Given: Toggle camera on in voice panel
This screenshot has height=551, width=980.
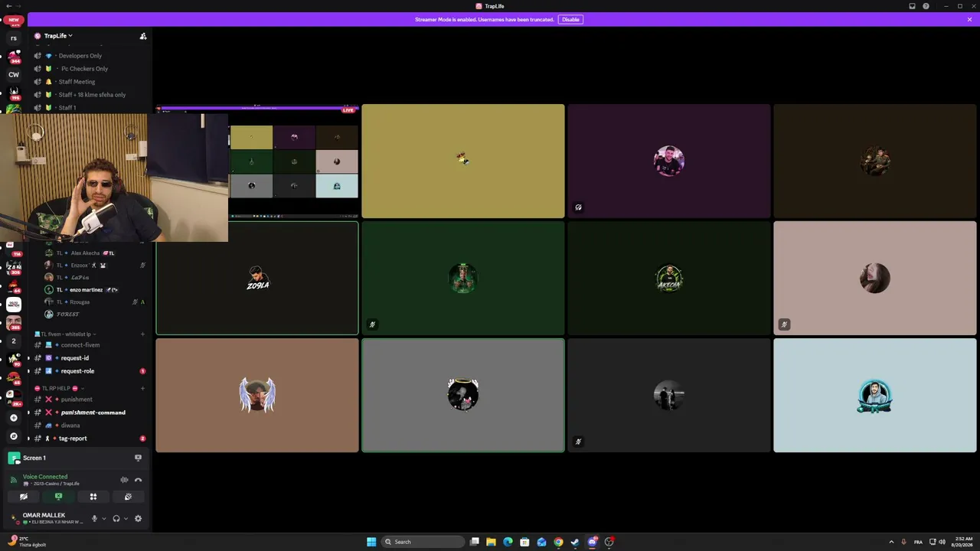Looking at the screenshot, I should pos(24,497).
